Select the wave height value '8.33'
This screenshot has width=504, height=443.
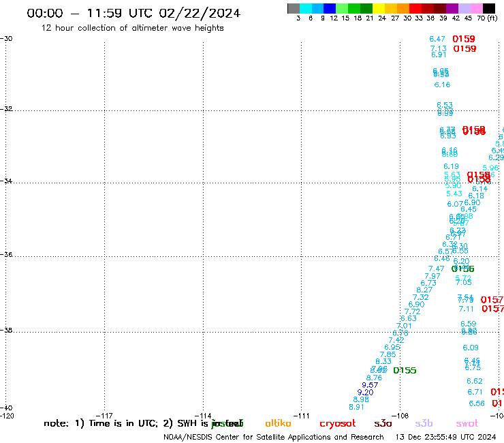383,362
